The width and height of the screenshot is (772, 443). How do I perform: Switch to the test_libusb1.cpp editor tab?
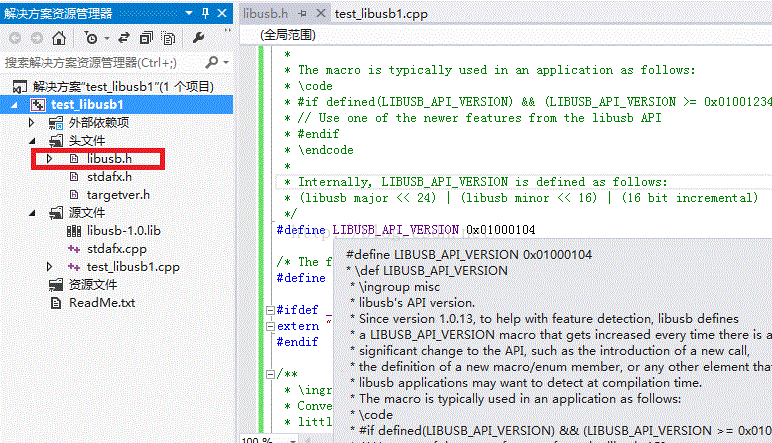(x=381, y=14)
